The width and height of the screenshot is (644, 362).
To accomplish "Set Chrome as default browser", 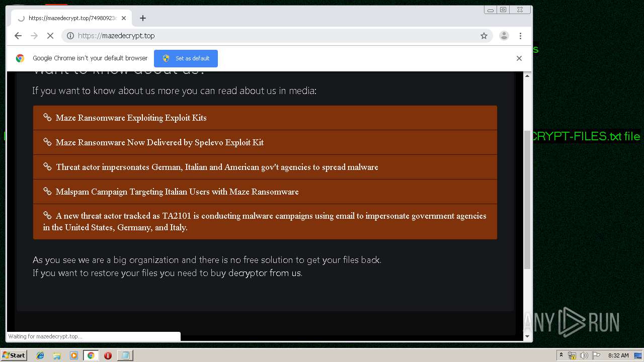I will click(x=186, y=58).
